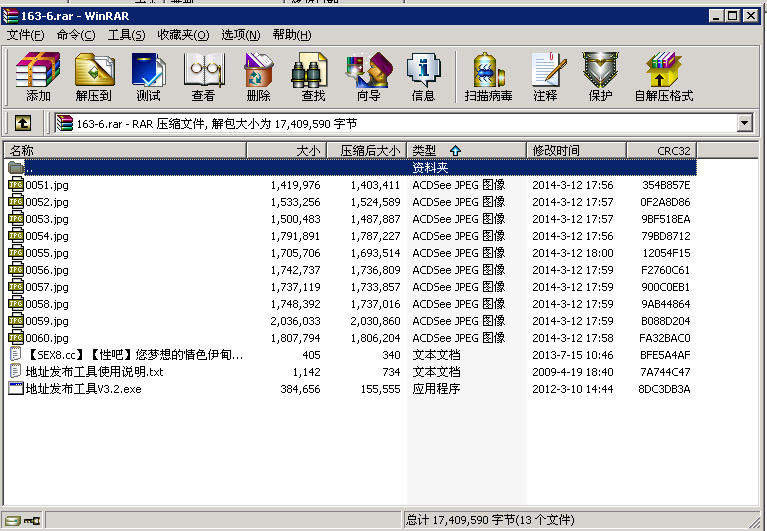Sort by CRC32 column header
Viewport: 767px width, 531px height.
pyautogui.click(x=661, y=150)
